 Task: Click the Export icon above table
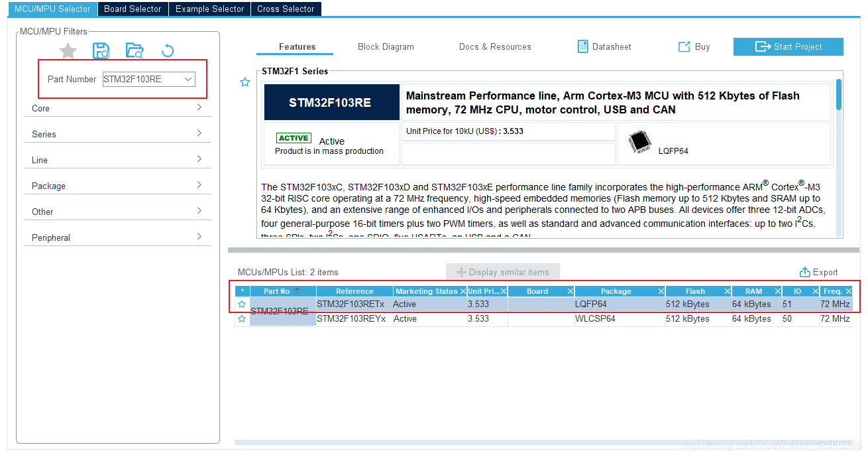tap(805, 272)
